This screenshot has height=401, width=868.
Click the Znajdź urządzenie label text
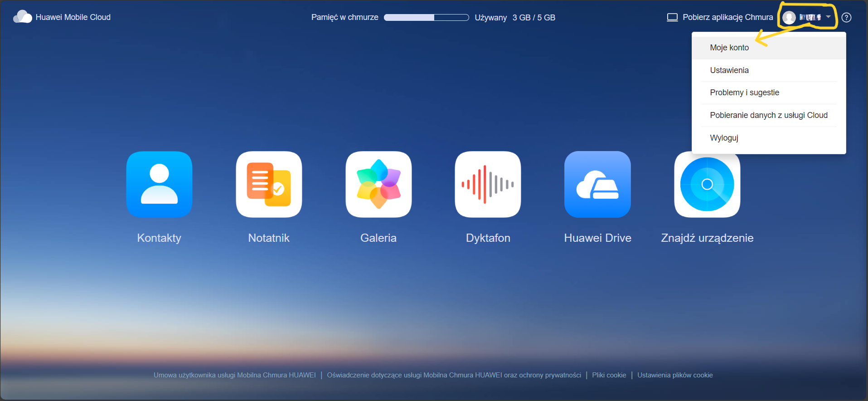click(x=707, y=238)
